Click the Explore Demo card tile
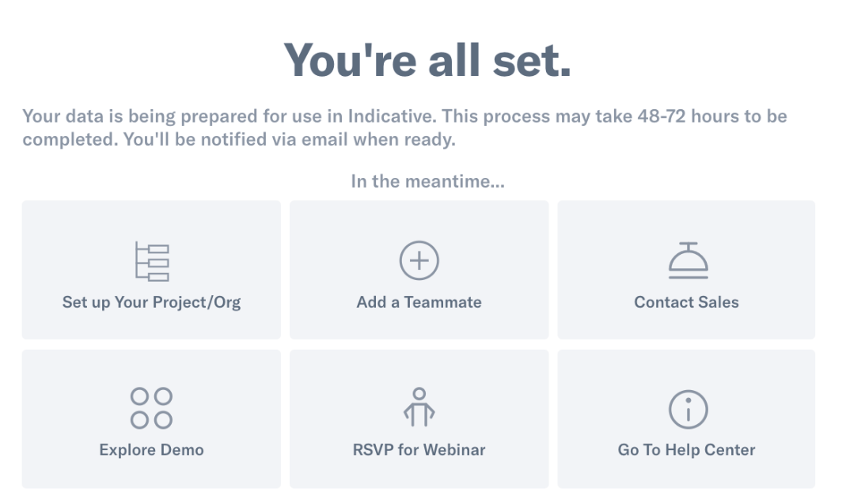This screenshot has width=846, height=504. (152, 419)
